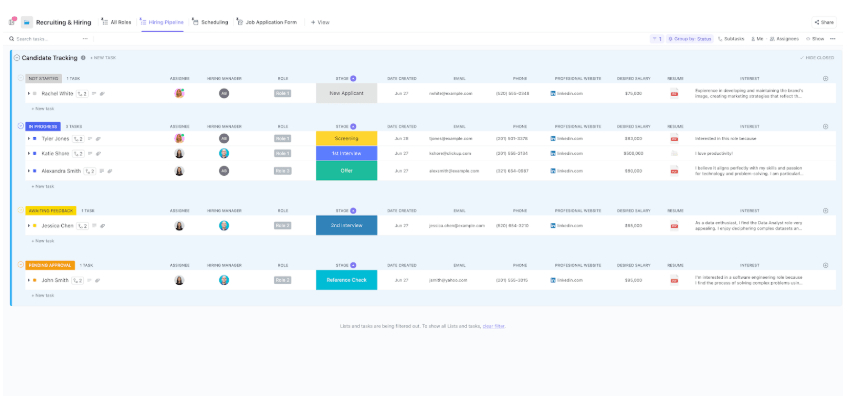The width and height of the screenshot is (848, 396).
Task: Click Katie Shore's hiring manager avatar
Action: pos(224,154)
